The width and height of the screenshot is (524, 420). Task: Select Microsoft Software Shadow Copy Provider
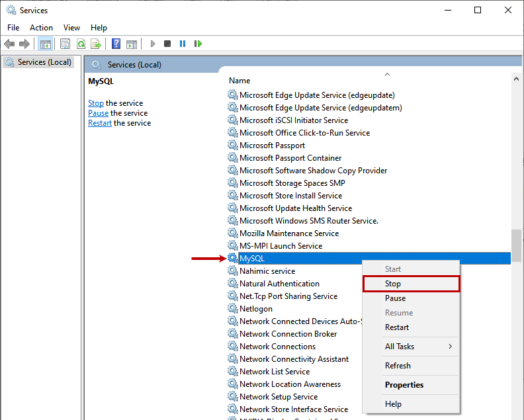click(313, 171)
